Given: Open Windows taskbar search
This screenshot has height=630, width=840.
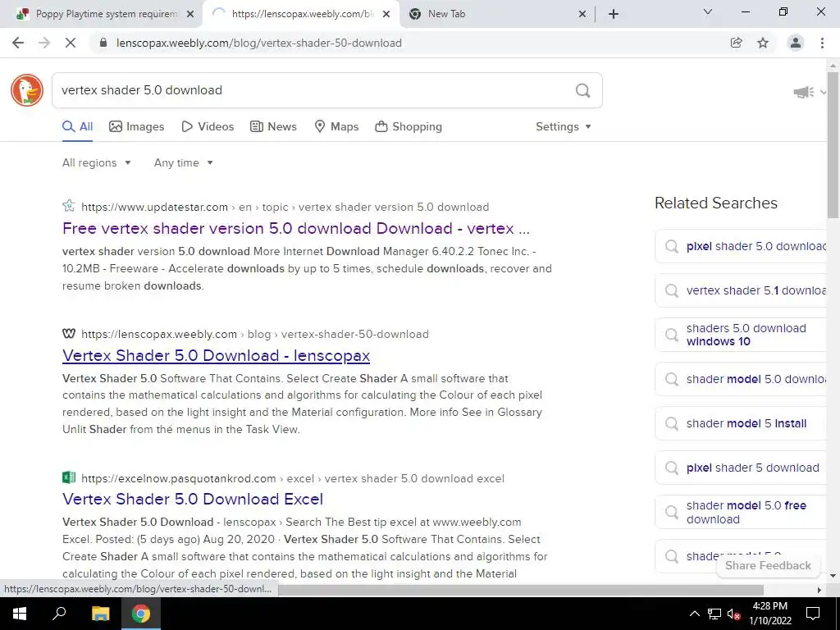Looking at the screenshot, I should click(x=59, y=614).
